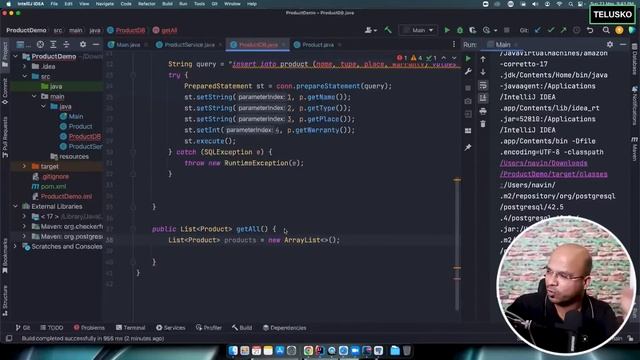Open the Refactor menu
Viewport: 640px width, 360px height.
click(x=147, y=4)
